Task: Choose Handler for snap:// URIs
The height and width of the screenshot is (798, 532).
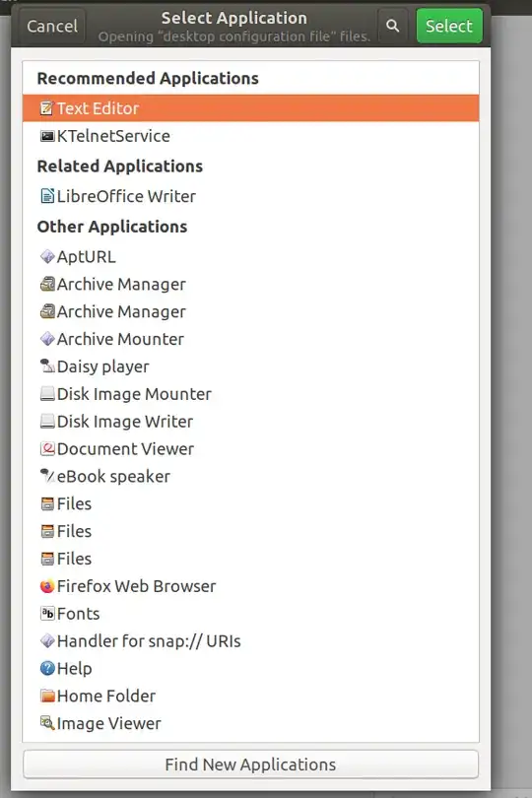Action: tap(250, 640)
